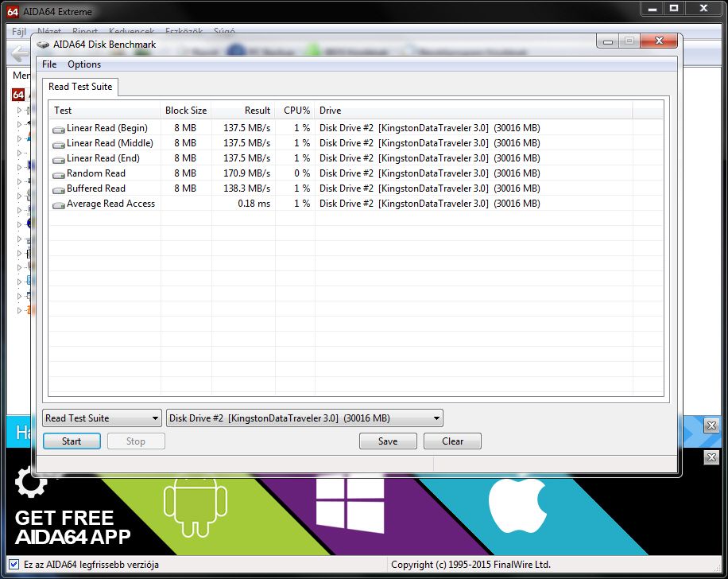Viewport: 728px width, 579px height.
Task: Click the GET FREE AIDA64 APP banner text
Action: tap(72, 527)
